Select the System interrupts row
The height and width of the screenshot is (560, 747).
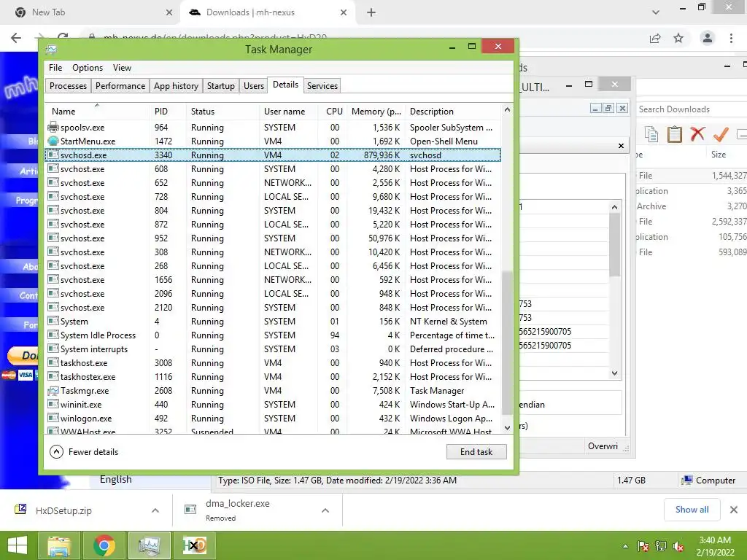point(273,349)
